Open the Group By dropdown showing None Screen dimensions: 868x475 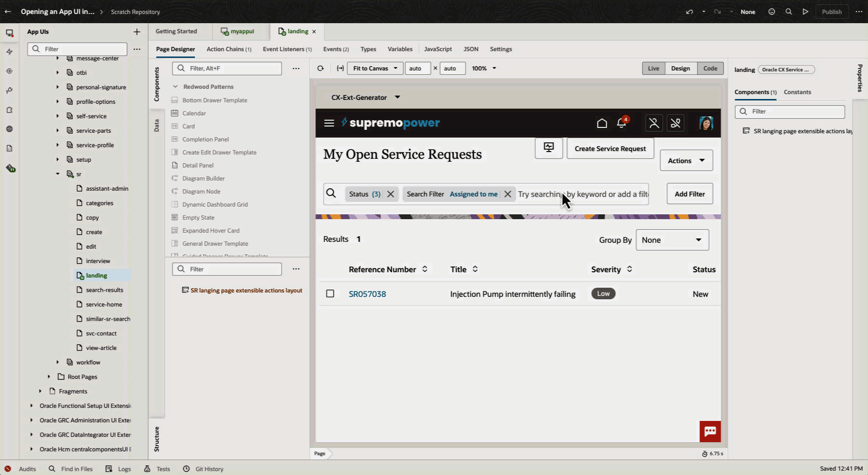[672, 239]
